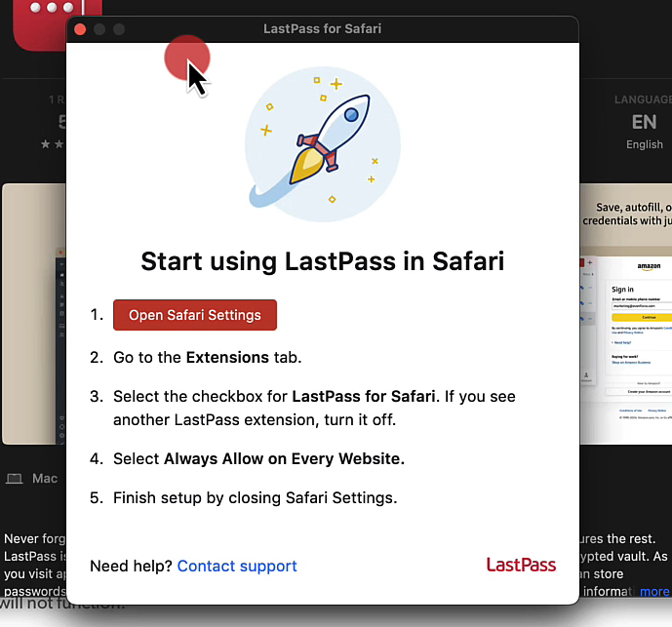Click the gray zoom window button
The width and height of the screenshot is (672, 627).
(x=119, y=29)
